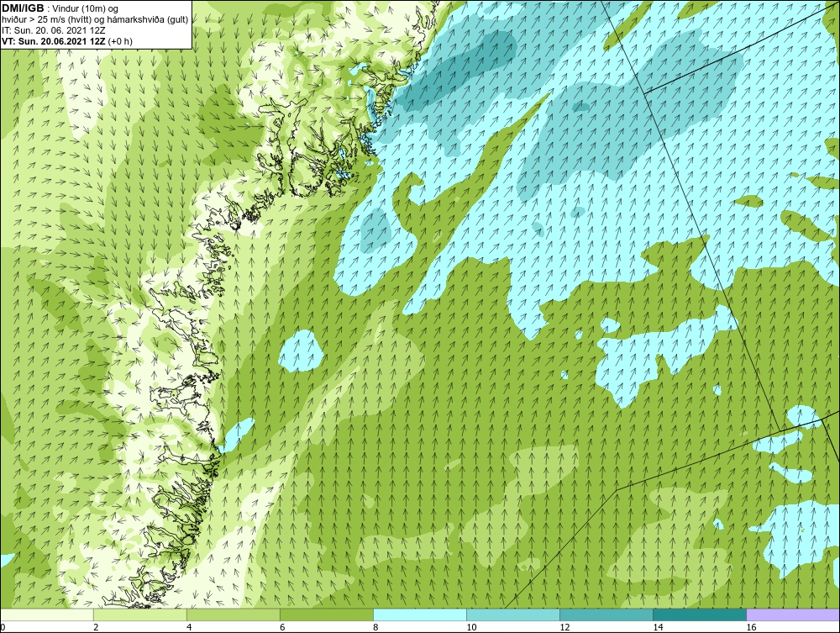Click the legend scale label '8'
This screenshot has height=633, width=840.
pyautogui.click(x=375, y=627)
